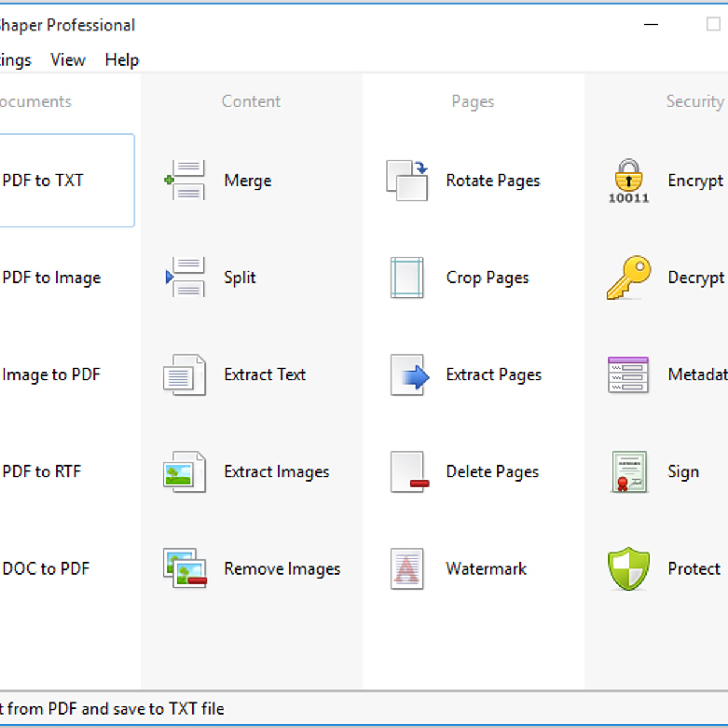The height and width of the screenshot is (728, 728).
Task: Open the Watermark tool icon
Action: pos(407,569)
